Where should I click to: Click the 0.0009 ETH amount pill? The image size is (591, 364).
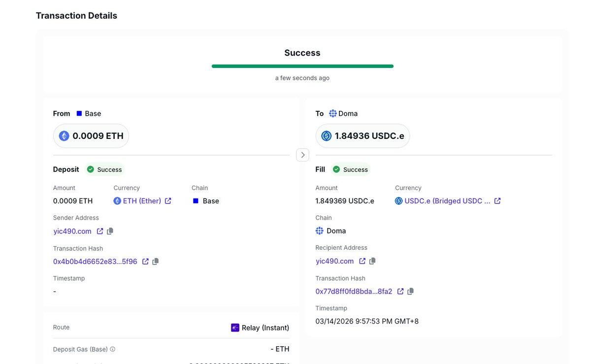(91, 136)
